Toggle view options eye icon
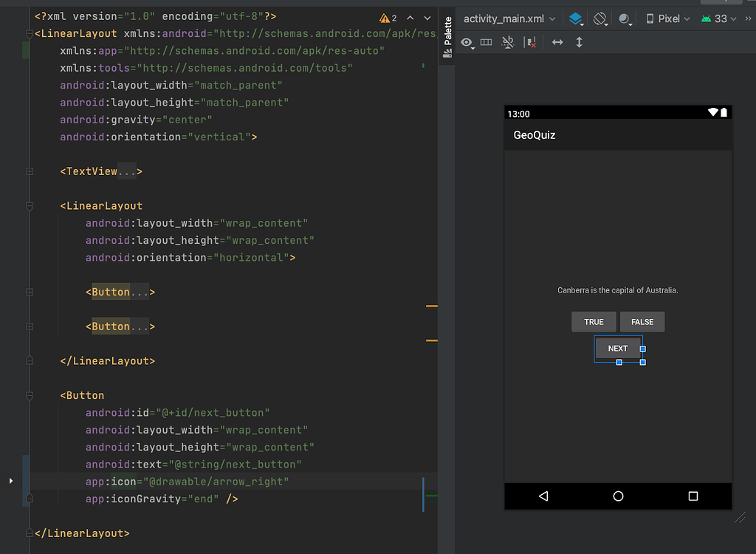756x554 pixels. 467,43
